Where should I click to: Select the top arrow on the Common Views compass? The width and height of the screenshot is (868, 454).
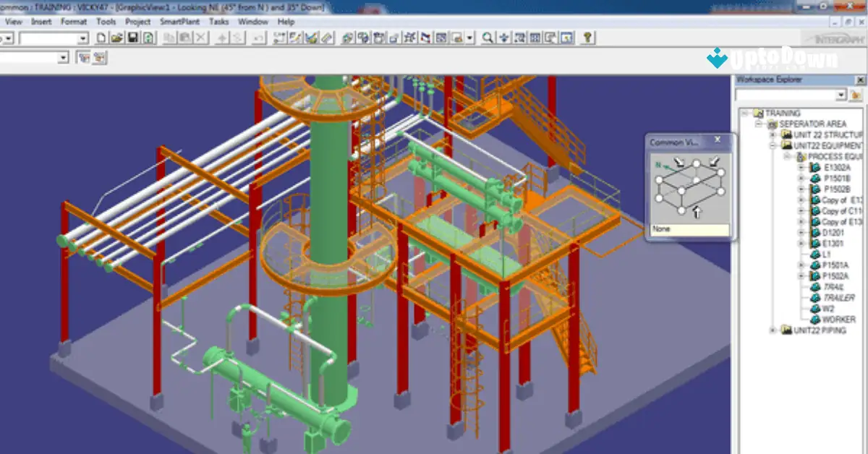(678, 162)
